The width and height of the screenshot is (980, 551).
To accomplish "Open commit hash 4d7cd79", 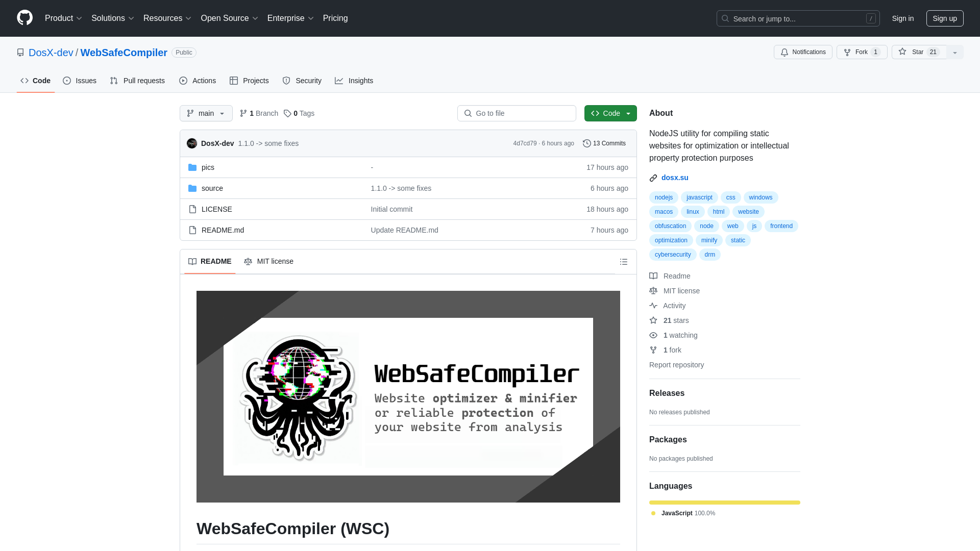I will [525, 143].
